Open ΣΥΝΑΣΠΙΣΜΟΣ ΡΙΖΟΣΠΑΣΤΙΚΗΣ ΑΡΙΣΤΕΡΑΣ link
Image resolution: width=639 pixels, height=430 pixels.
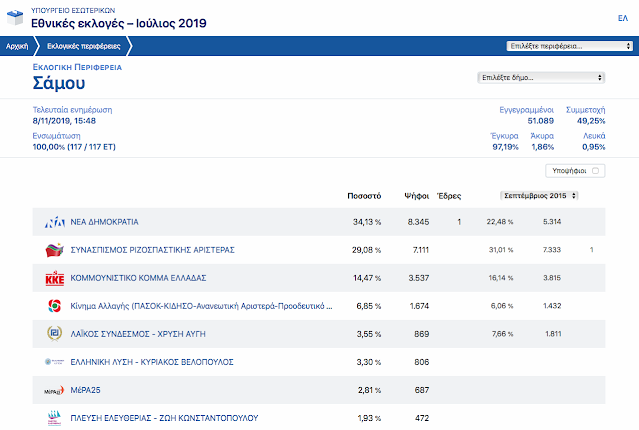pyautogui.click(x=152, y=250)
